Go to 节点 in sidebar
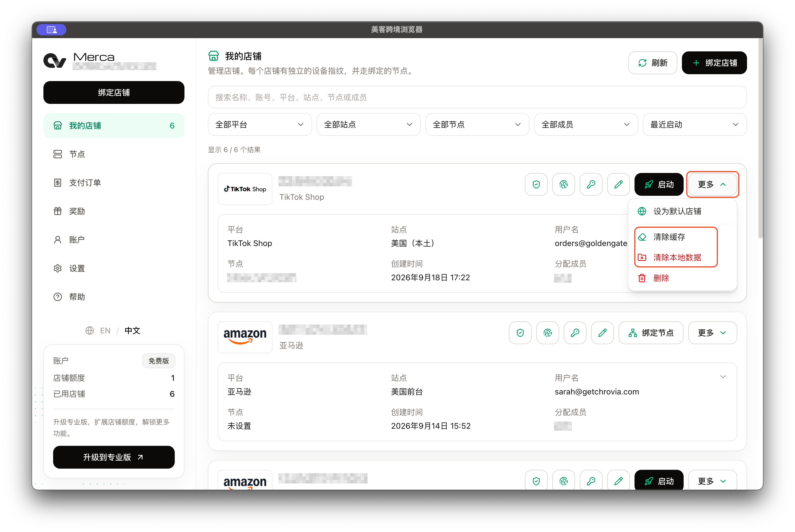This screenshot has height=532, width=795. [x=114, y=154]
